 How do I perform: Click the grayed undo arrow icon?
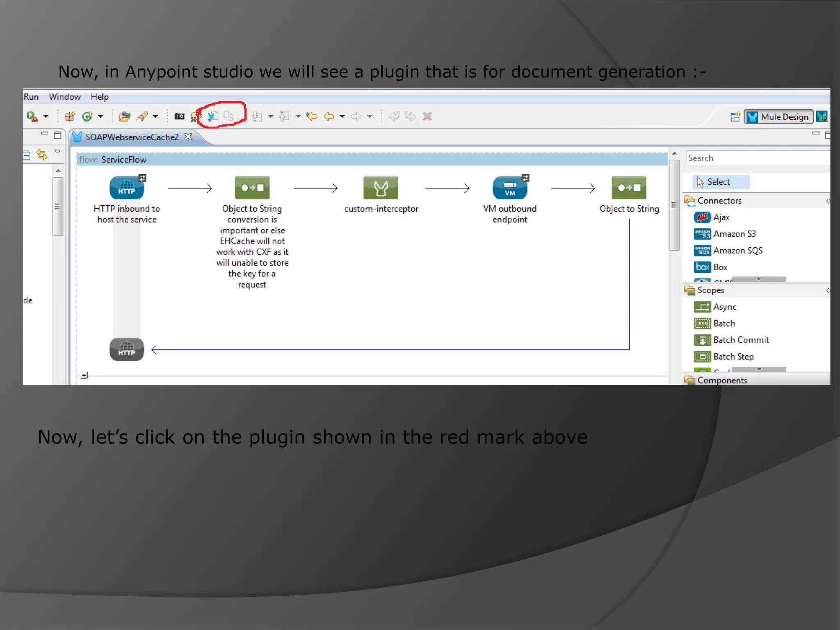click(394, 116)
